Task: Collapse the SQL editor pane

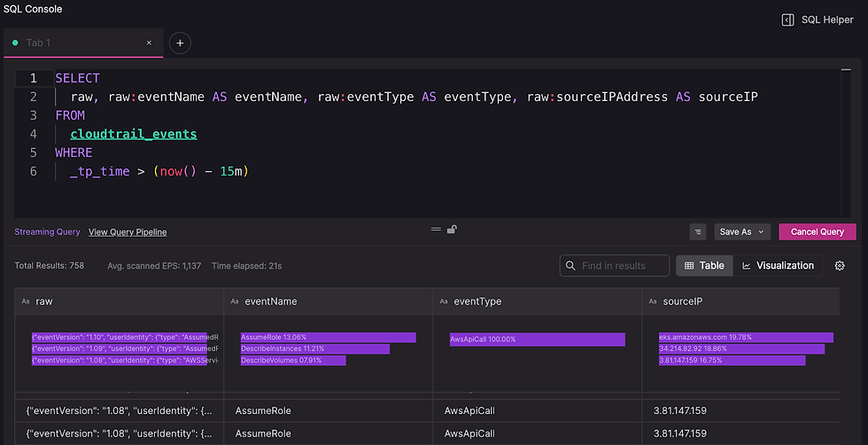Action: (x=845, y=70)
